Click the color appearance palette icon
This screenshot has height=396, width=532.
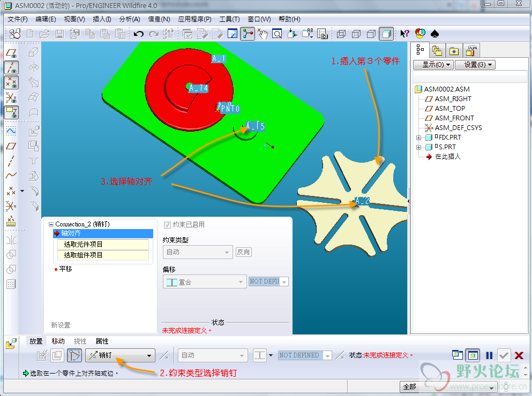tap(420, 34)
